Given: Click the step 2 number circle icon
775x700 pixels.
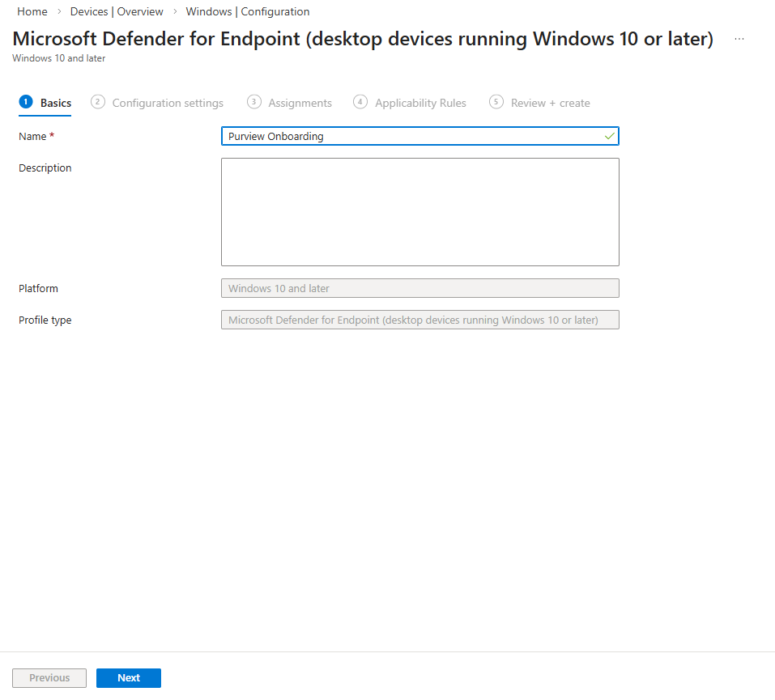Looking at the screenshot, I should 98,102.
